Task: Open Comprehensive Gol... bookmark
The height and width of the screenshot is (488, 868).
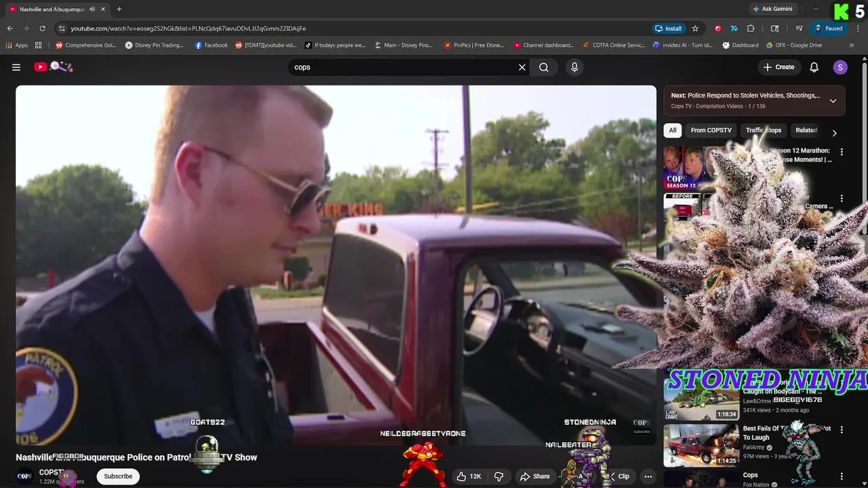Action: pyautogui.click(x=85, y=45)
